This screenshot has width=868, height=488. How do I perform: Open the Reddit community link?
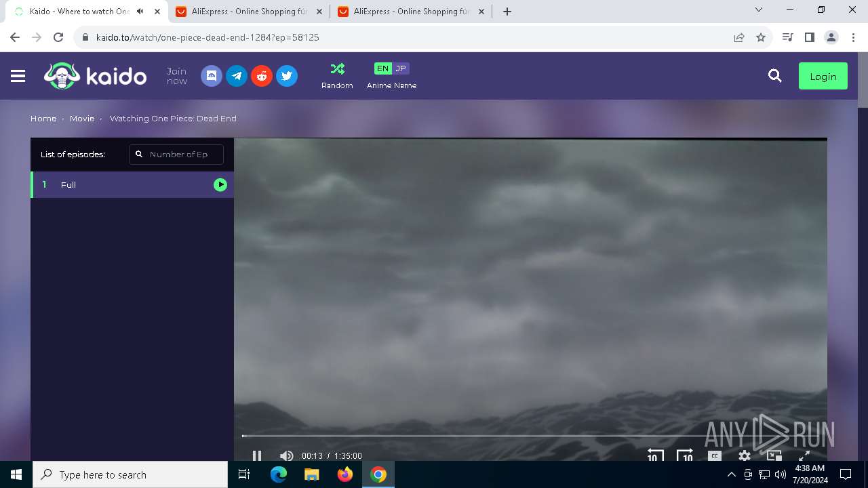pyautogui.click(x=262, y=76)
